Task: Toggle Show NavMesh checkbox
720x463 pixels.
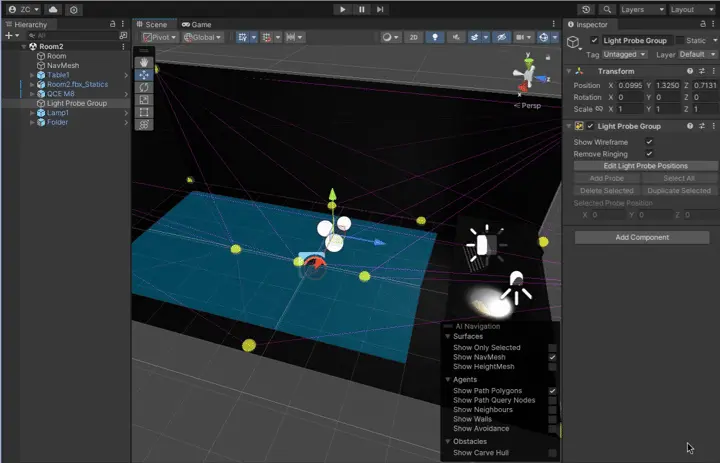Action: click(552, 357)
